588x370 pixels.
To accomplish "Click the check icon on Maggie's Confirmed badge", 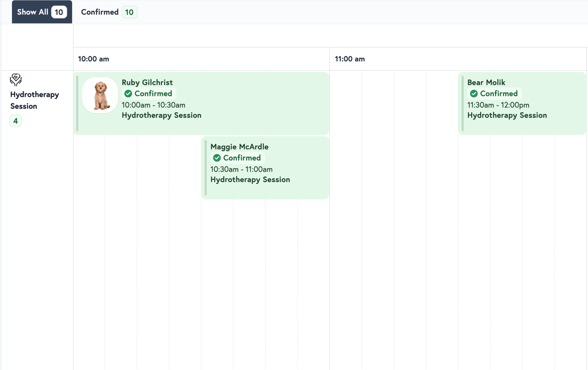I will pos(217,158).
